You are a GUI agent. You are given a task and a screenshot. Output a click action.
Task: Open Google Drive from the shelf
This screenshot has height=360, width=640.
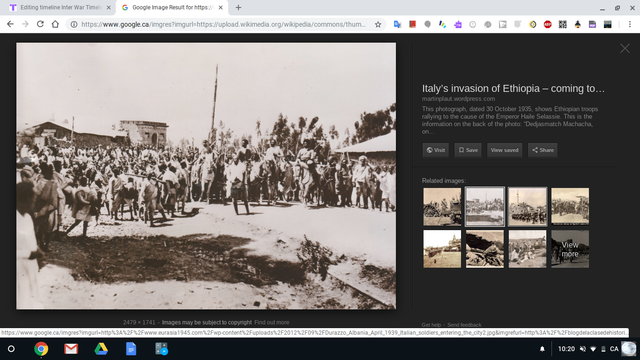(101, 349)
